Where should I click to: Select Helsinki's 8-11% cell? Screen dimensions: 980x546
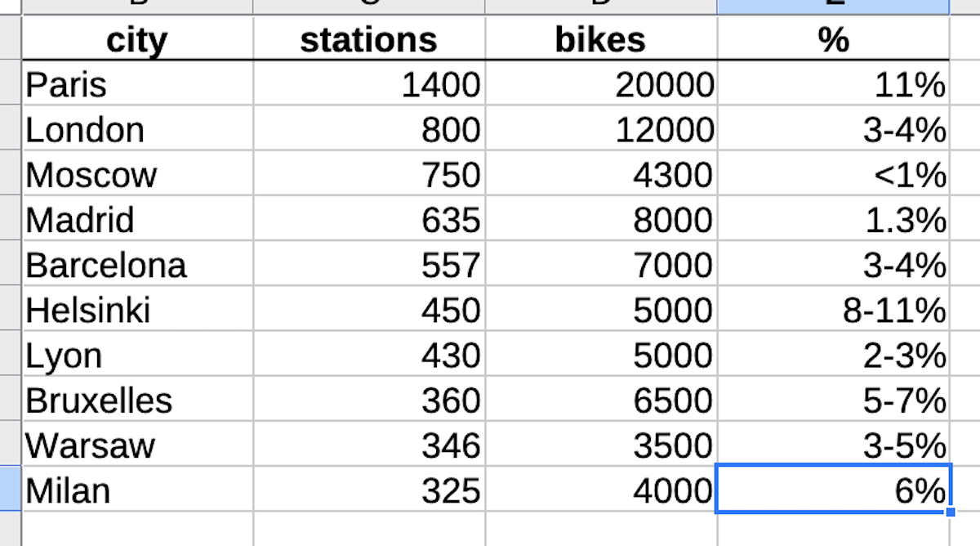pyautogui.click(x=833, y=309)
